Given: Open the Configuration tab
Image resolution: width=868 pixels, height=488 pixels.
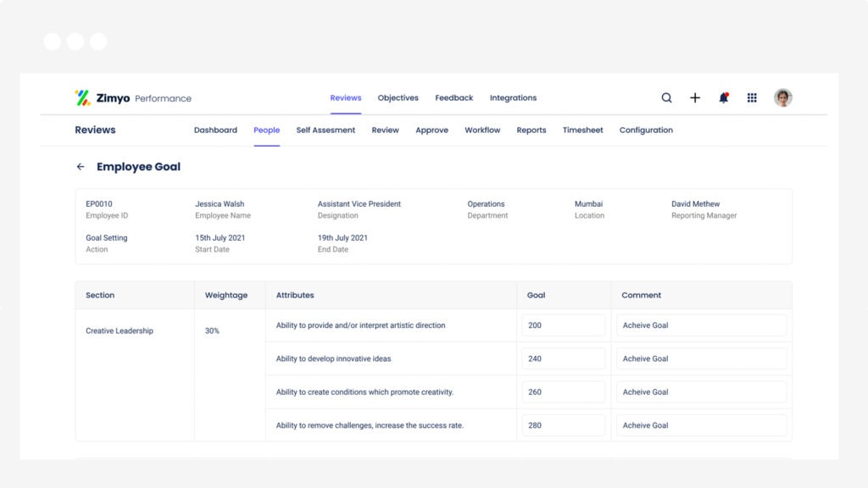Looking at the screenshot, I should coord(646,130).
